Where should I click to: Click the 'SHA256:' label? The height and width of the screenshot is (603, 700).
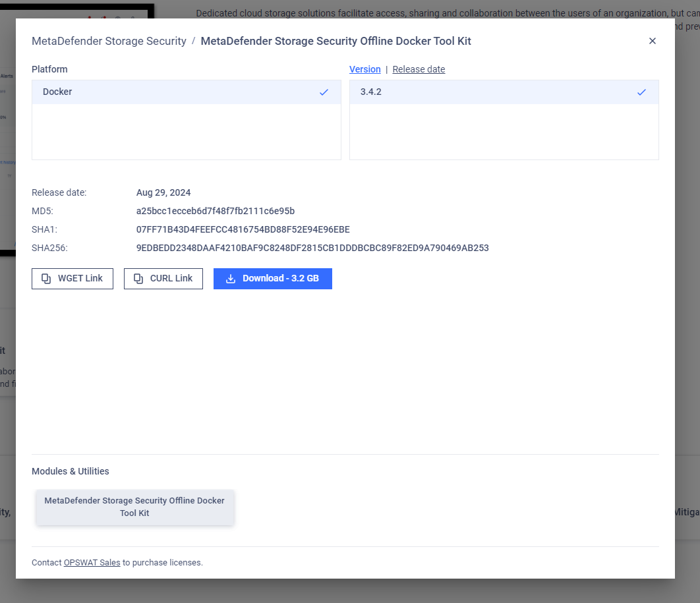click(x=49, y=248)
